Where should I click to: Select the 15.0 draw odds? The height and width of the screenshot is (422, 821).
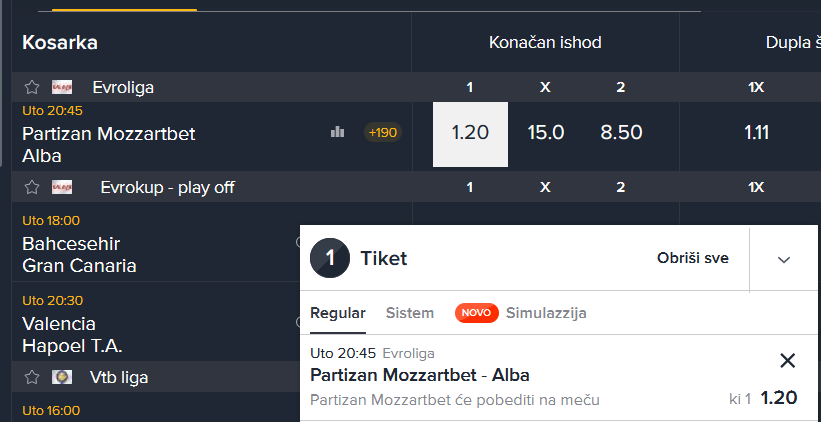pos(546,133)
